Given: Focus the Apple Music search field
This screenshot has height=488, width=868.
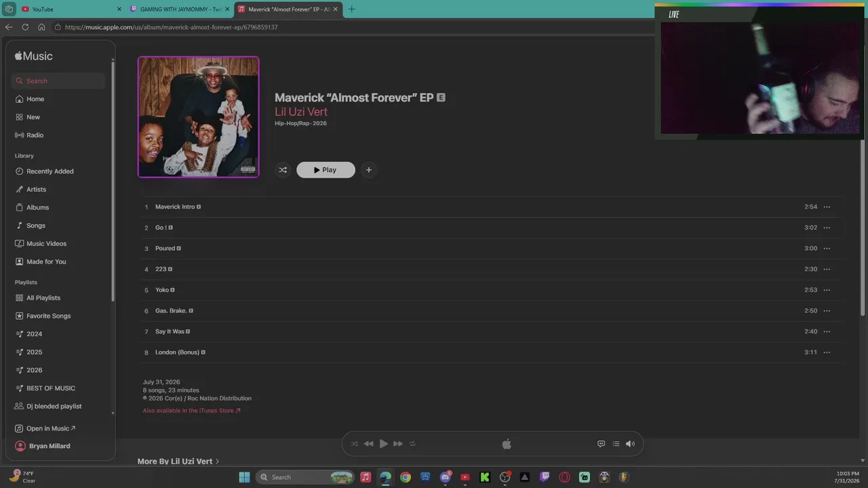Looking at the screenshot, I should [x=58, y=81].
